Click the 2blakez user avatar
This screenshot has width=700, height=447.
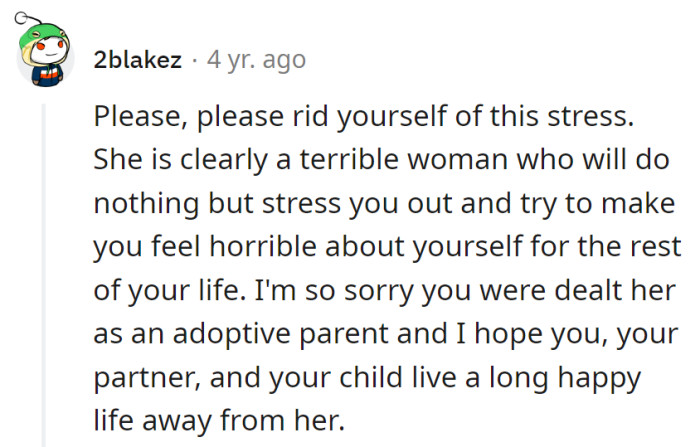click(46, 60)
